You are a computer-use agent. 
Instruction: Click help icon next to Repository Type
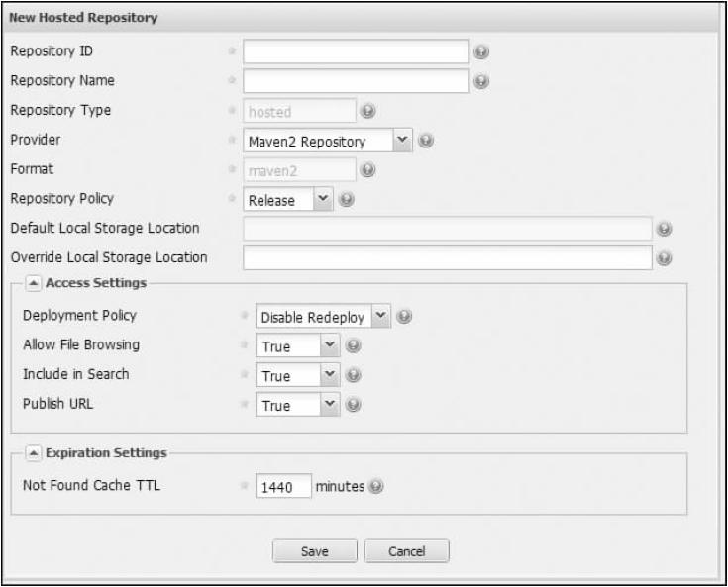367,111
